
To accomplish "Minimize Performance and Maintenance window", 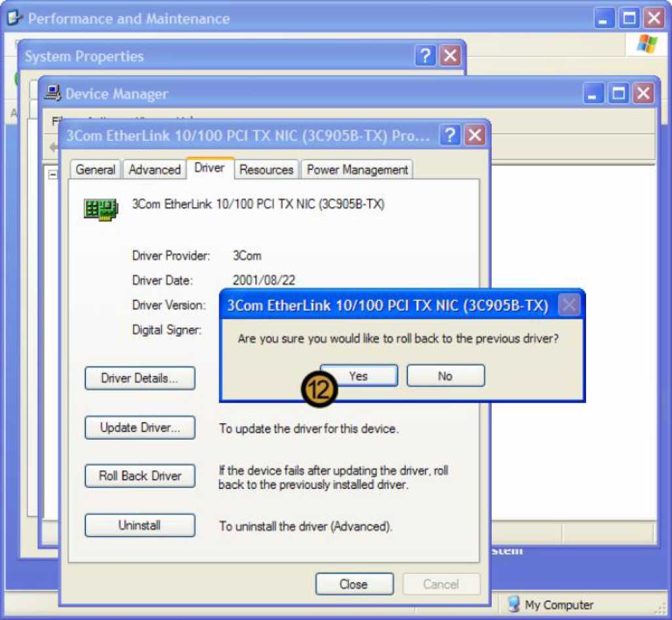I will 604,18.
